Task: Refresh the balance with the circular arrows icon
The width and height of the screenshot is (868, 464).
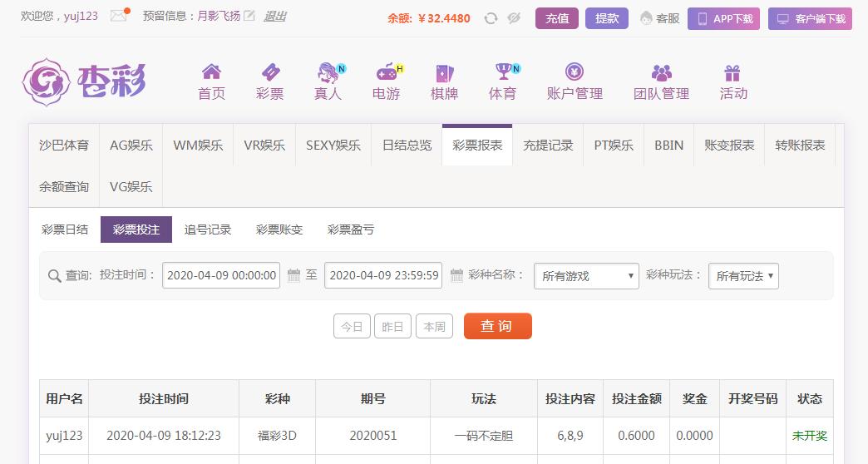Action: [x=491, y=18]
